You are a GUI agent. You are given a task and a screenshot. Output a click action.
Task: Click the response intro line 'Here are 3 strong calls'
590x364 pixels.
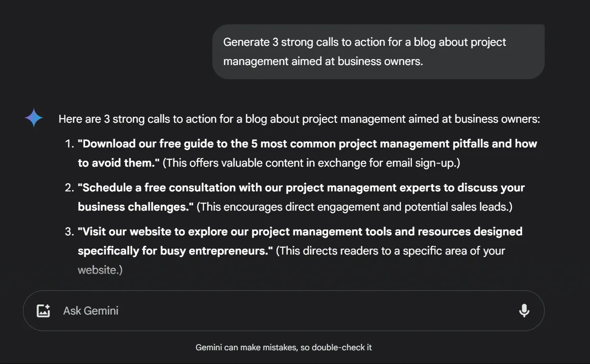pos(299,119)
